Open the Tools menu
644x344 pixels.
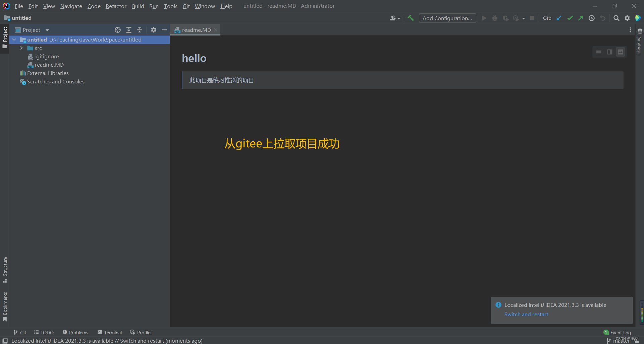click(170, 6)
